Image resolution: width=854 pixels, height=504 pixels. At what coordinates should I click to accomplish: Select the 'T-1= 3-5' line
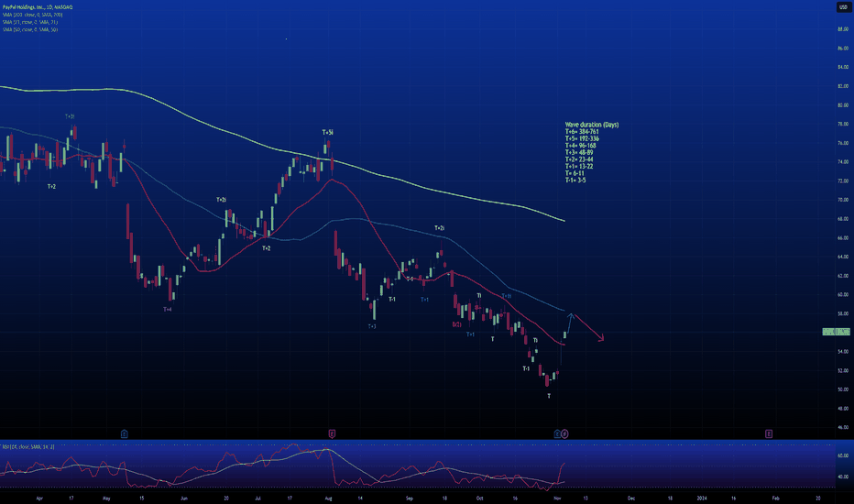(x=575, y=181)
